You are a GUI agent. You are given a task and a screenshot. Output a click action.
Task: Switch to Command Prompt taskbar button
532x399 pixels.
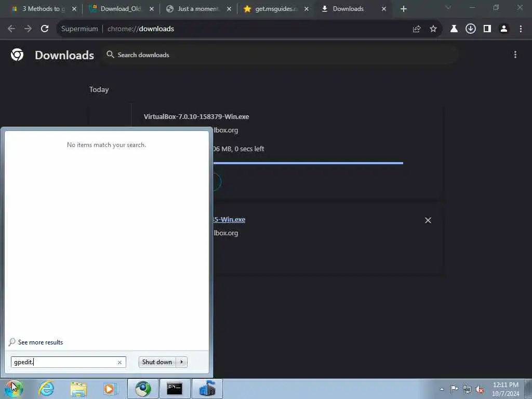pos(175,389)
